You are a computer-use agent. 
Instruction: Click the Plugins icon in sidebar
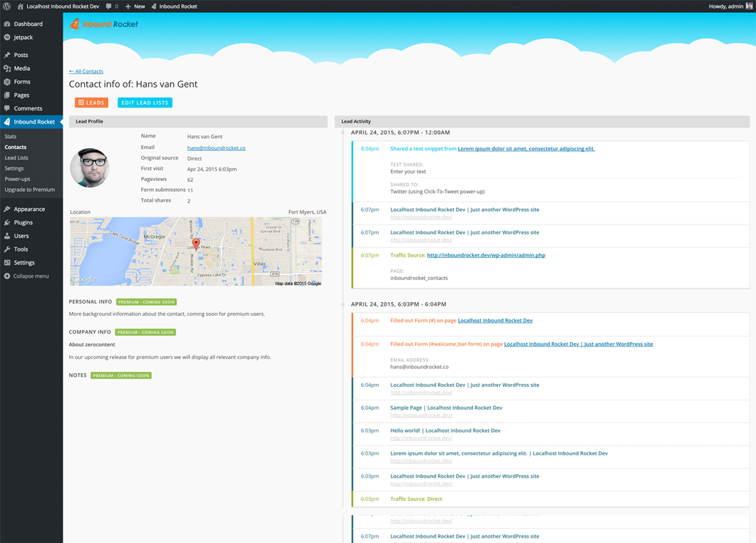[7, 222]
